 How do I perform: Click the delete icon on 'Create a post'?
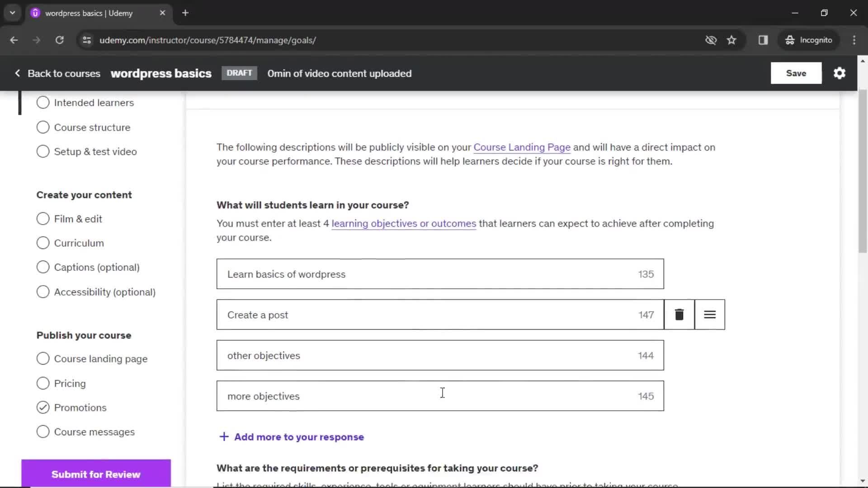679,314
